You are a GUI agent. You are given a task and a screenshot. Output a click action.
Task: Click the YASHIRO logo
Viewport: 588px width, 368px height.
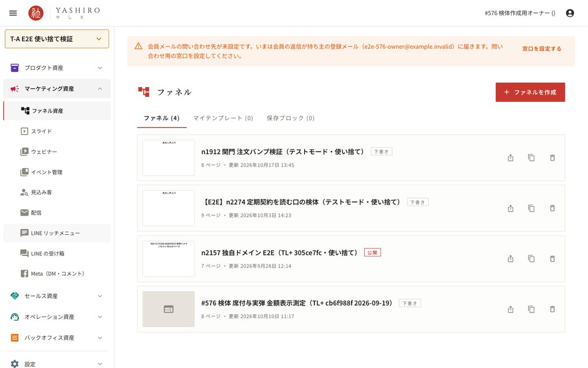[64, 13]
